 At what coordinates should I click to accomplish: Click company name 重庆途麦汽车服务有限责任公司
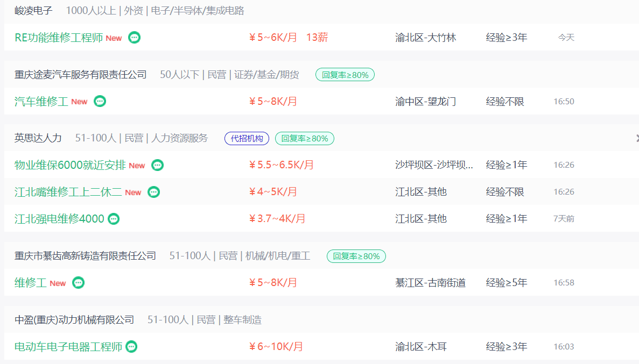[x=81, y=75]
